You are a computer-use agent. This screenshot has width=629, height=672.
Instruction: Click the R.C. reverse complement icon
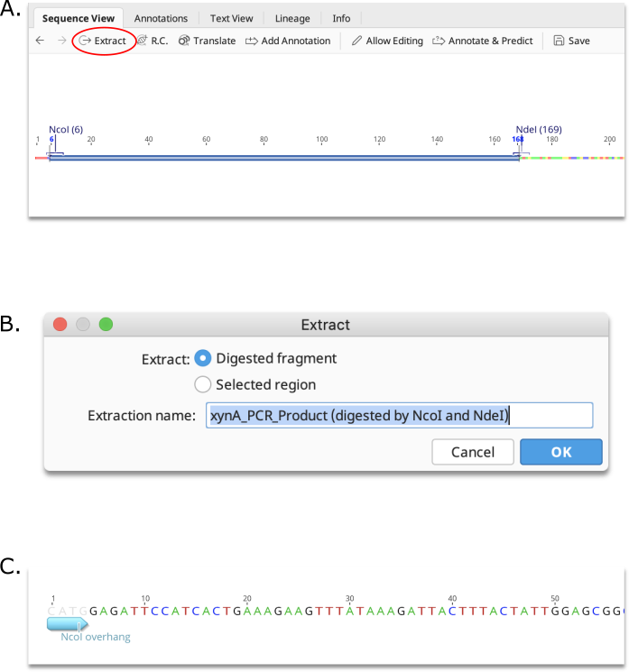coord(142,41)
